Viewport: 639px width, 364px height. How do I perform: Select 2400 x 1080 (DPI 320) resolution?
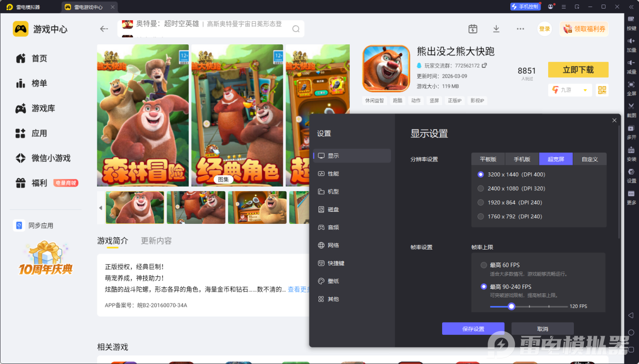pyautogui.click(x=481, y=189)
